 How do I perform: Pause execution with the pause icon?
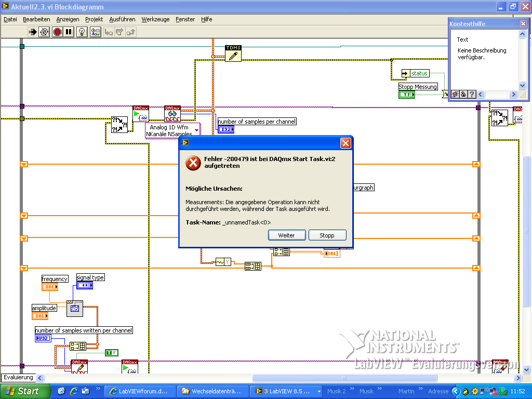[69, 32]
